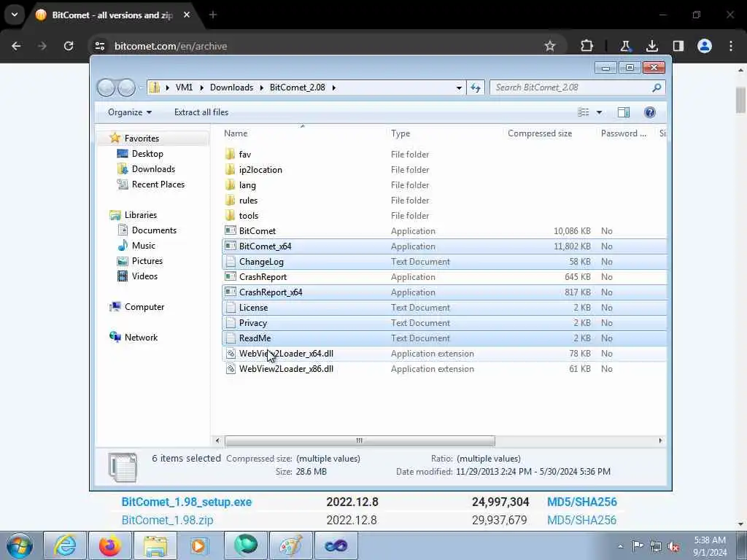Viewport: 747px width, 560px height.
Task: Select the tools folder icon
Action: 231,215
